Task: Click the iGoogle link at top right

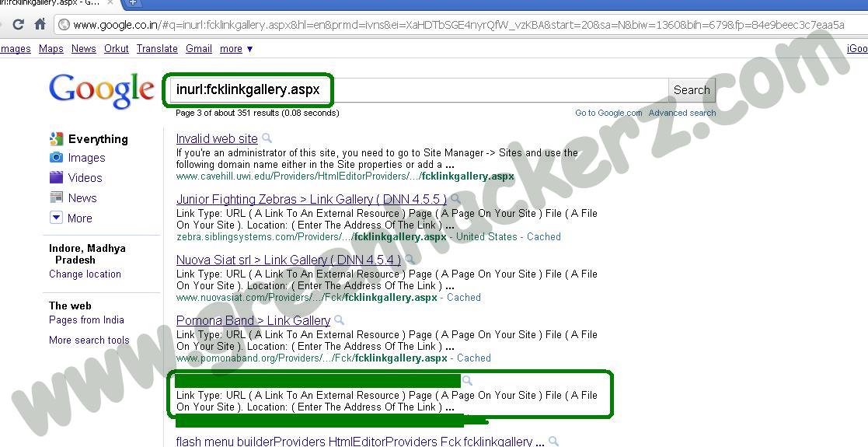Action: pyautogui.click(x=857, y=49)
